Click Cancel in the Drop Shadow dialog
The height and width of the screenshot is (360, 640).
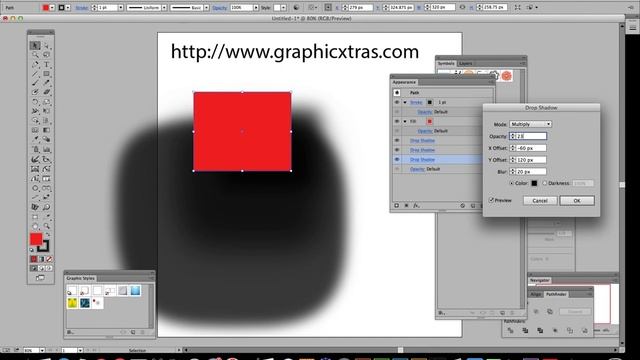point(540,200)
